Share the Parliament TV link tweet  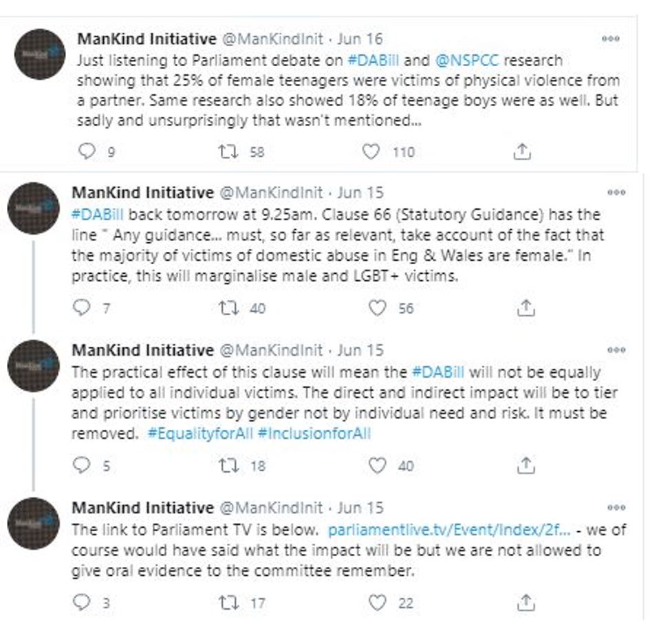526,603
